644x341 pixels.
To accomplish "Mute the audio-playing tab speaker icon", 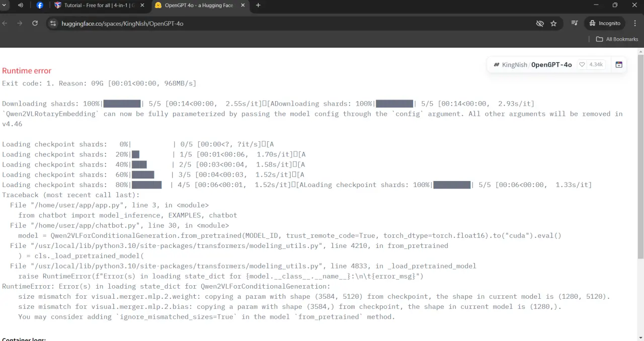I will click(21, 5).
